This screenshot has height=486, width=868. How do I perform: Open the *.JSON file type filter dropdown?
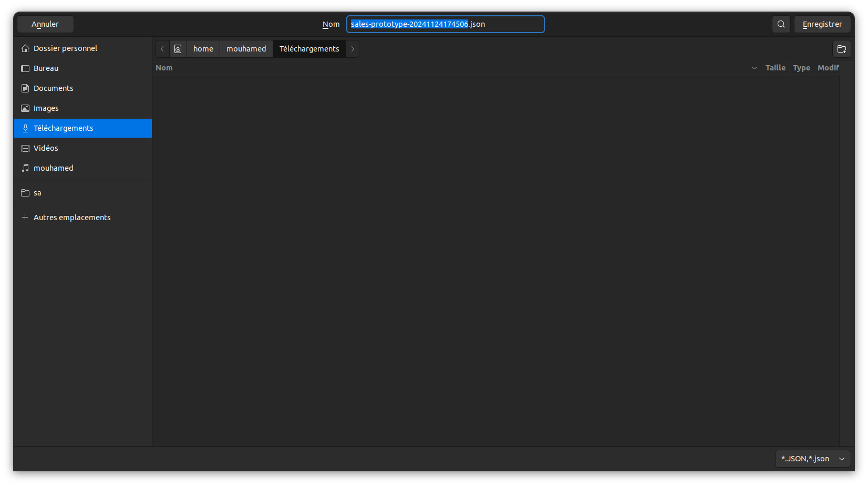pos(812,459)
